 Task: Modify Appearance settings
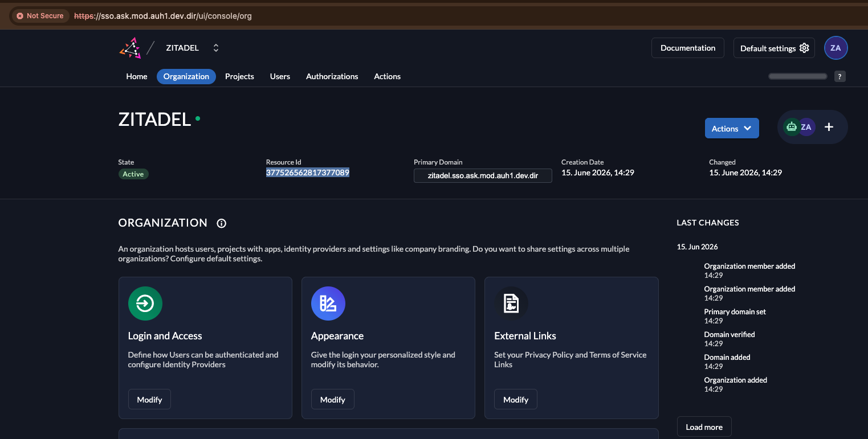pos(333,400)
